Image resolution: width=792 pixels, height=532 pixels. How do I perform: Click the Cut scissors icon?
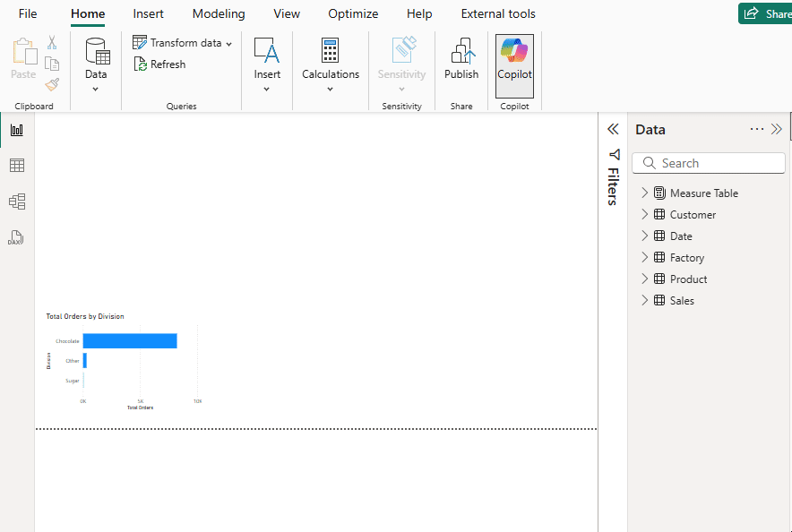coord(52,42)
